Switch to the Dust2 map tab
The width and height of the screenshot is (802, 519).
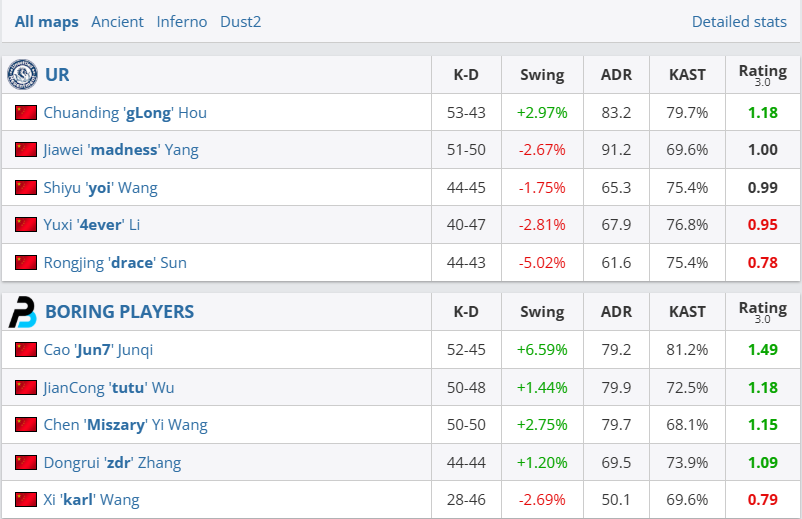point(241,21)
